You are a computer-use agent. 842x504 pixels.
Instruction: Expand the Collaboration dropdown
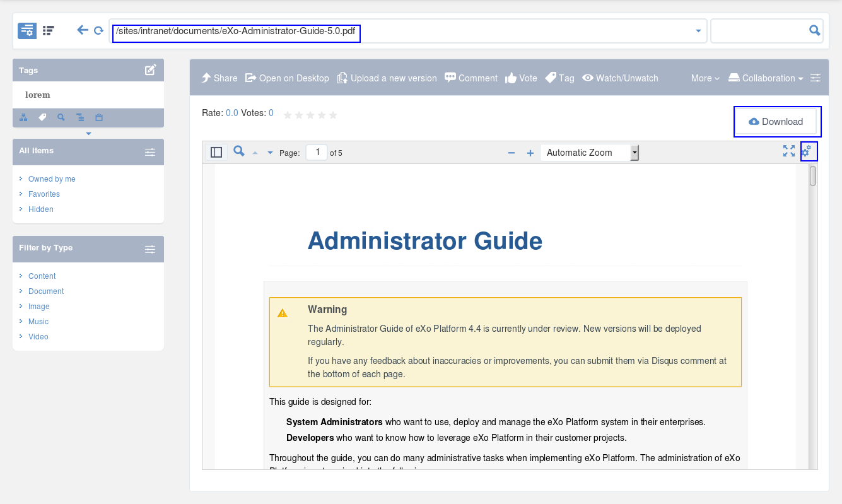point(766,78)
